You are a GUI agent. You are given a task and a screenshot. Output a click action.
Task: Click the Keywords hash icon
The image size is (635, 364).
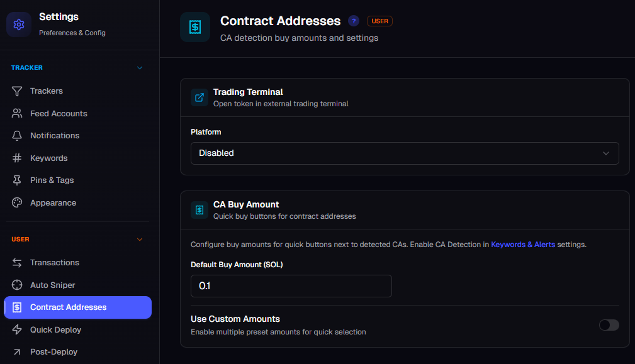pyautogui.click(x=17, y=158)
